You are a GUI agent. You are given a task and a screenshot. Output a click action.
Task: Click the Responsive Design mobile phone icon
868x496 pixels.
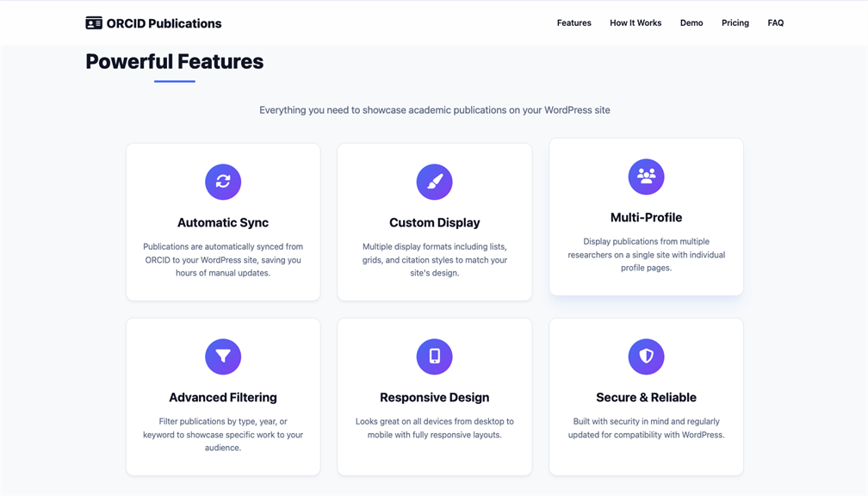[434, 356]
